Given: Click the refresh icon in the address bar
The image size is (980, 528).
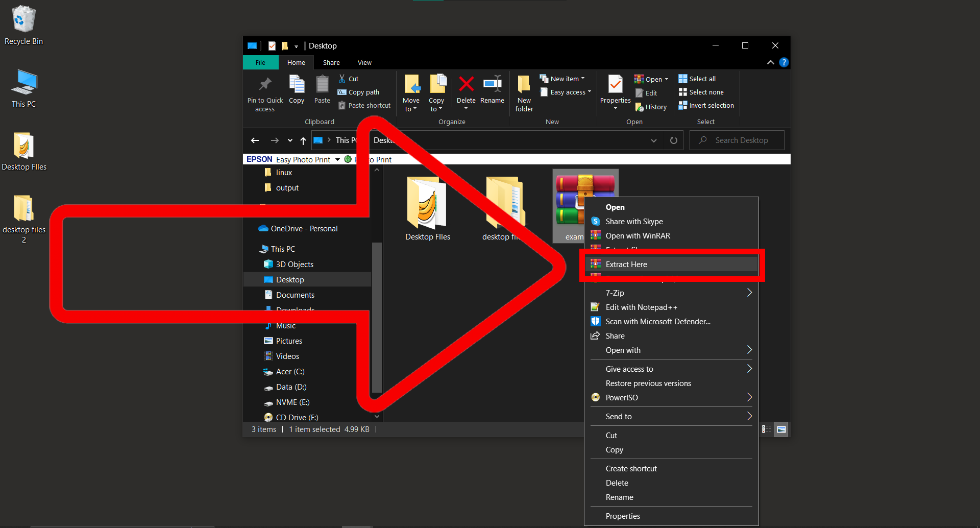Looking at the screenshot, I should (673, 140).
